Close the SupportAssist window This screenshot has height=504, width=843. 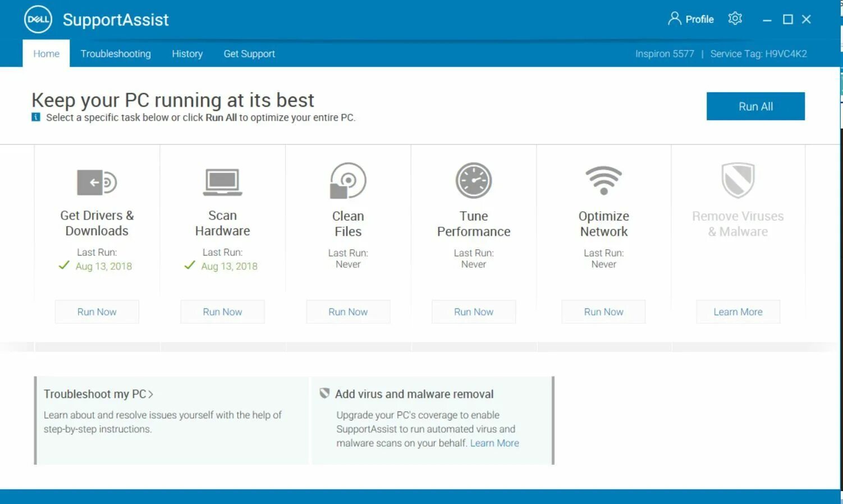coord(807,20)
